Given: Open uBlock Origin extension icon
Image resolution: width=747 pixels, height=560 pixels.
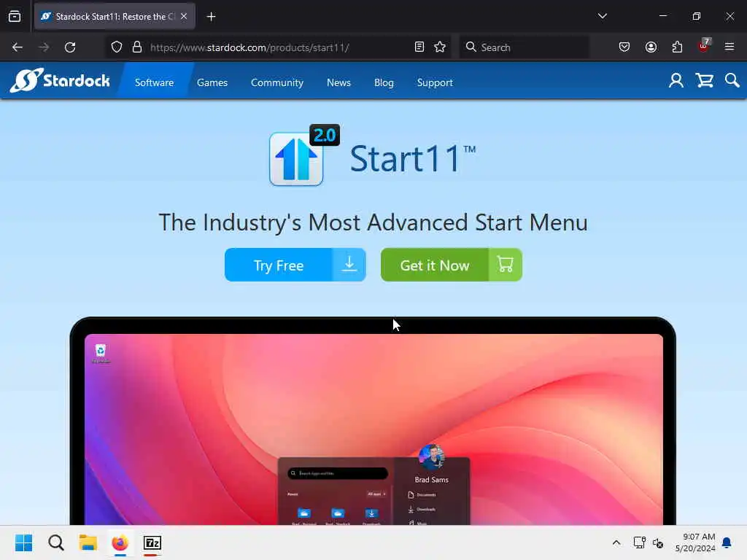Looking at the screenshot, I should (704, 46).
